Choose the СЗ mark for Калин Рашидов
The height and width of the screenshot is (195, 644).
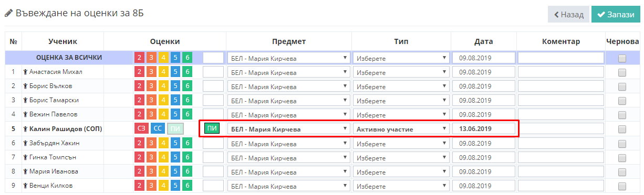tap(141, 128)
